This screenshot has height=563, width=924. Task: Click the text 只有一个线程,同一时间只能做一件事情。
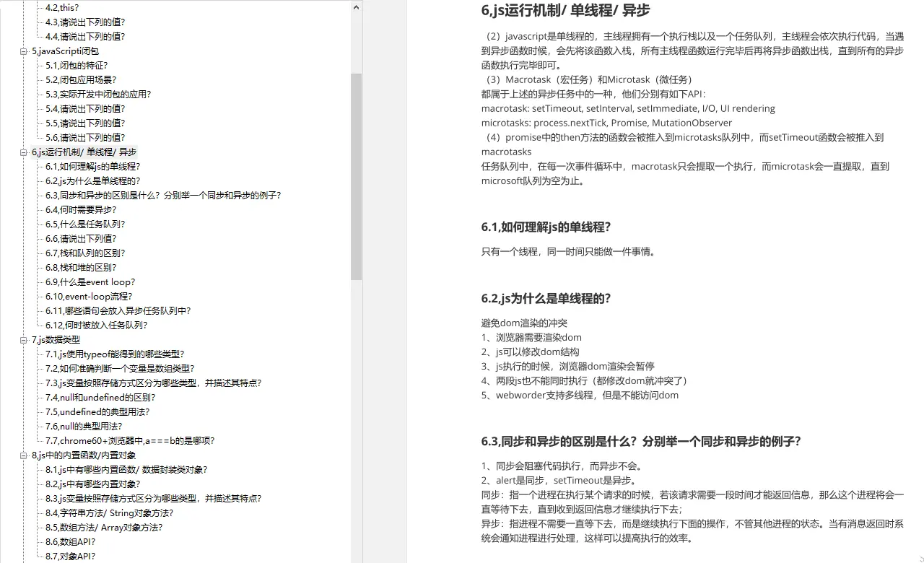pyautogui.click(x=569, y=252)
